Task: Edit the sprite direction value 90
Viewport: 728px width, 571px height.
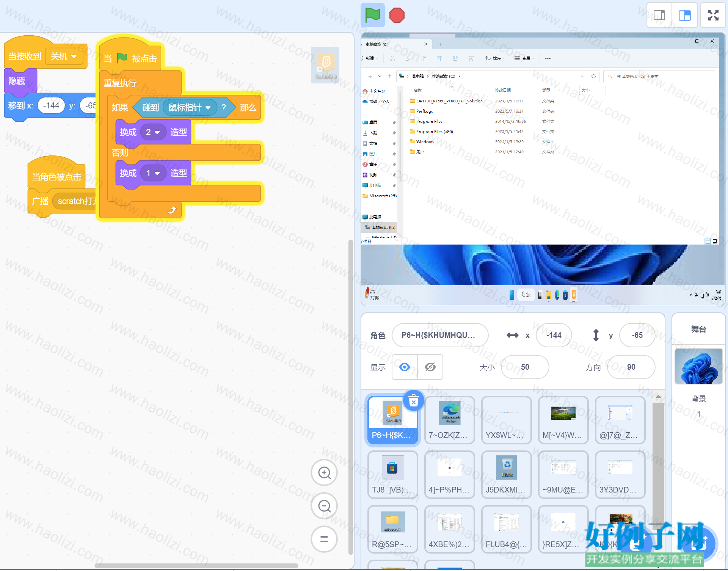Action: click(631, 367)
